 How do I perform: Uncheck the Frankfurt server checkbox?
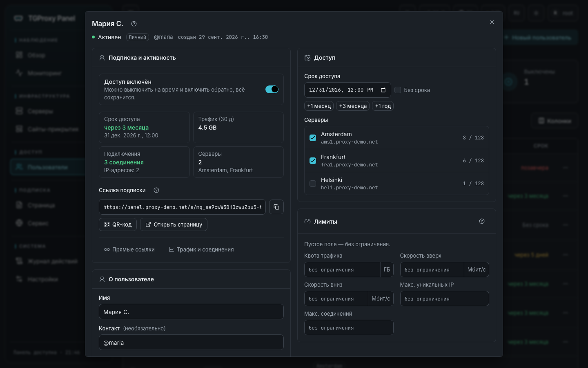click(313, 161)
